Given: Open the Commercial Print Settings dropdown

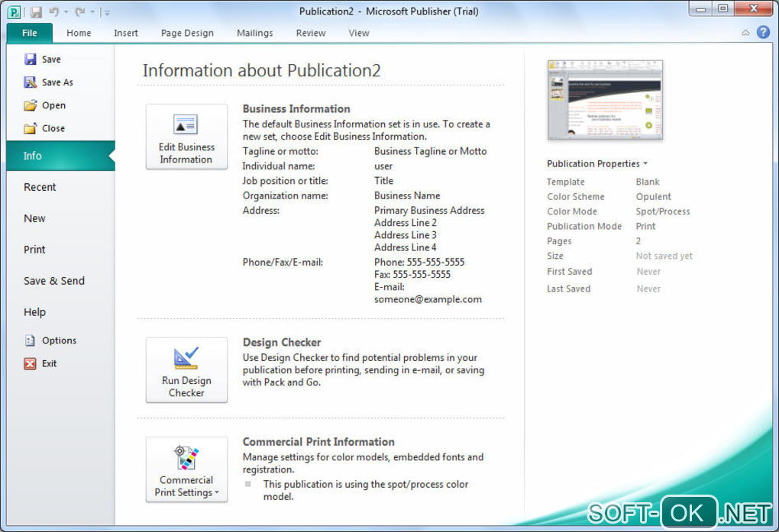Looking at the screenshot, I should tap(186, 469).
